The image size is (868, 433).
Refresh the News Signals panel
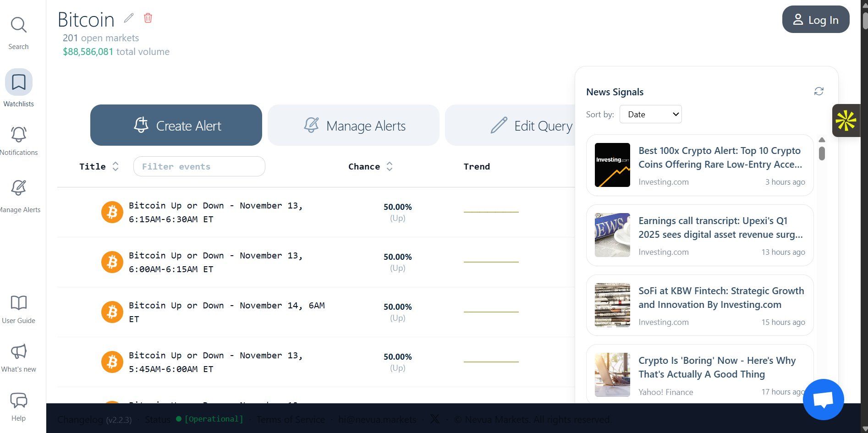pyautogui.click(x=819, y=92)
